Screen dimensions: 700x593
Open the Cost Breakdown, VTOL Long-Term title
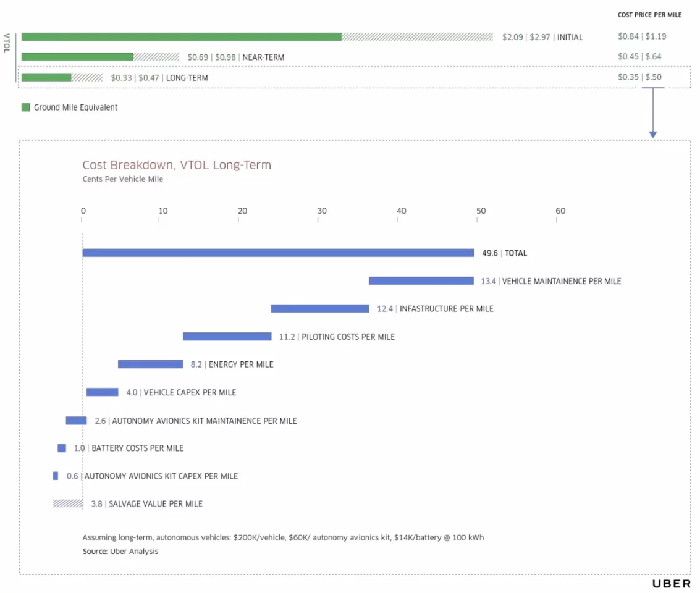[x=177, y=165]
